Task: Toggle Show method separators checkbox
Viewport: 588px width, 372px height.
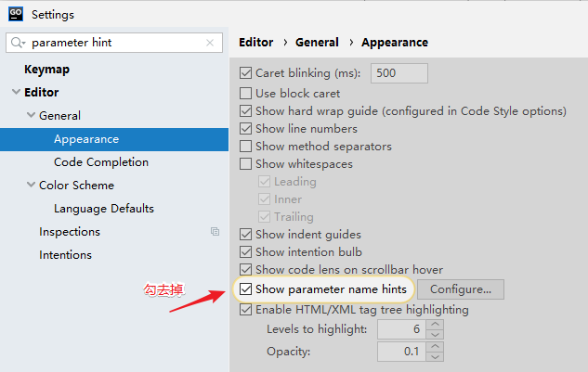Action: click(246, 147)
